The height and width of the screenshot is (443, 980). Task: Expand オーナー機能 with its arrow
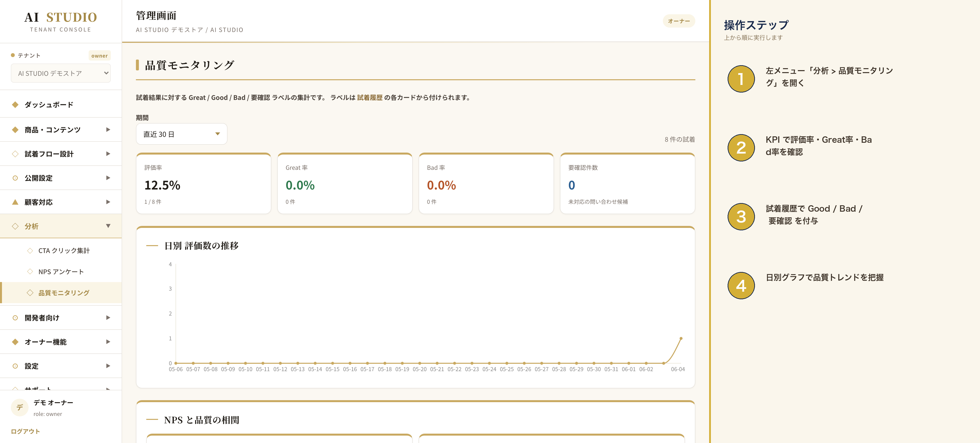(108, 342)
